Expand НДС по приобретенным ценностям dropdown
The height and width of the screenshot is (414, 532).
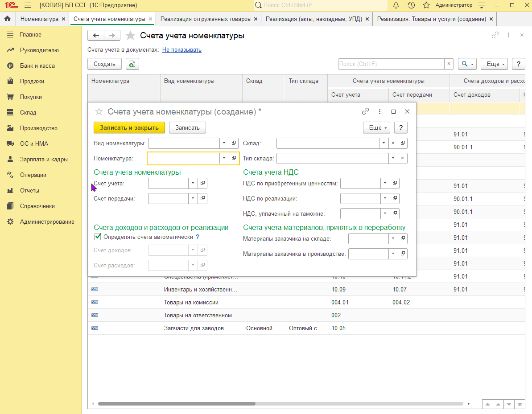click(385, 183)
